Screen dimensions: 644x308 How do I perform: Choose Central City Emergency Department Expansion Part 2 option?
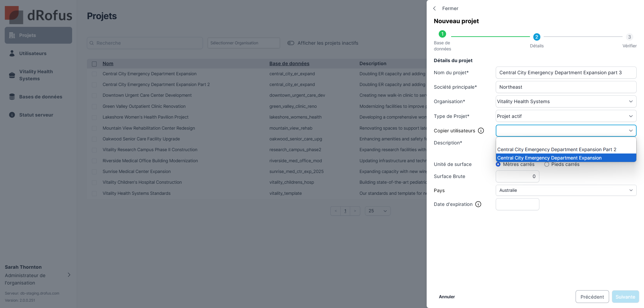click(x=557, y=149)
